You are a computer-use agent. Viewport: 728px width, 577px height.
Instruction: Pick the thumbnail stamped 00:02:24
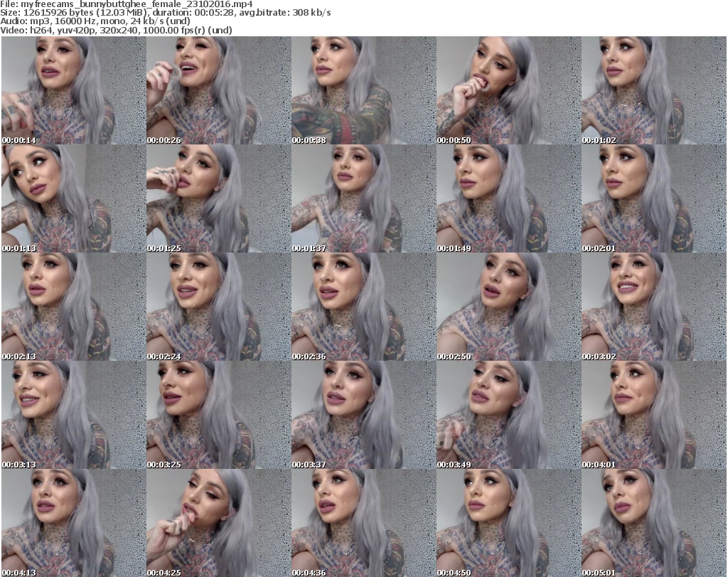point(219,307)
